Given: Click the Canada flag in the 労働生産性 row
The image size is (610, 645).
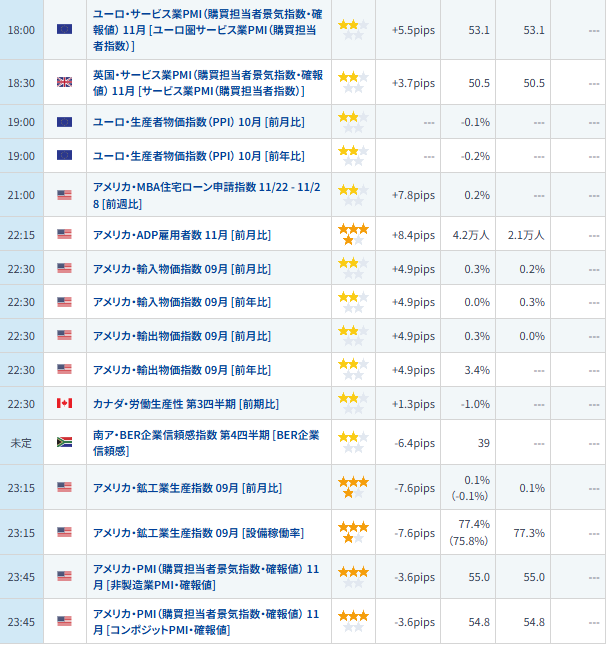Looking at the screenshot, I should click(x=65, y=403).
